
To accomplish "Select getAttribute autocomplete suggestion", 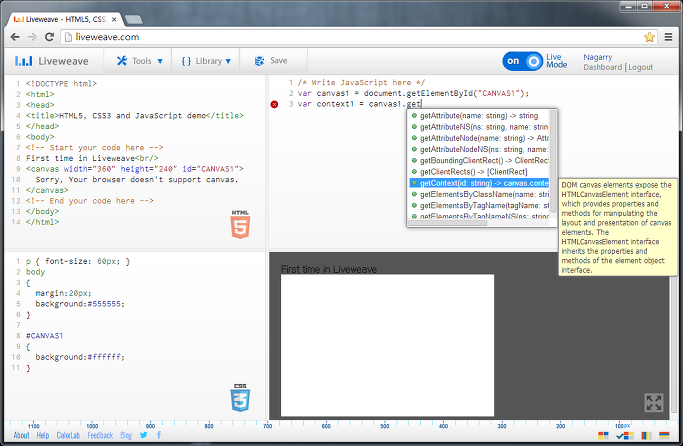I will pyautogui.click(x=479, y=115).
